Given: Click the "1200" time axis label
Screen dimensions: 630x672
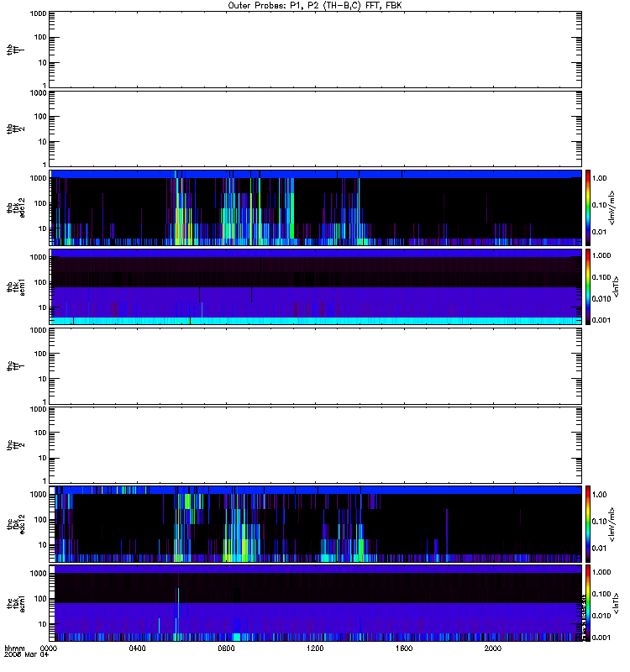Looking at the screenshot, I should (315, 648).
